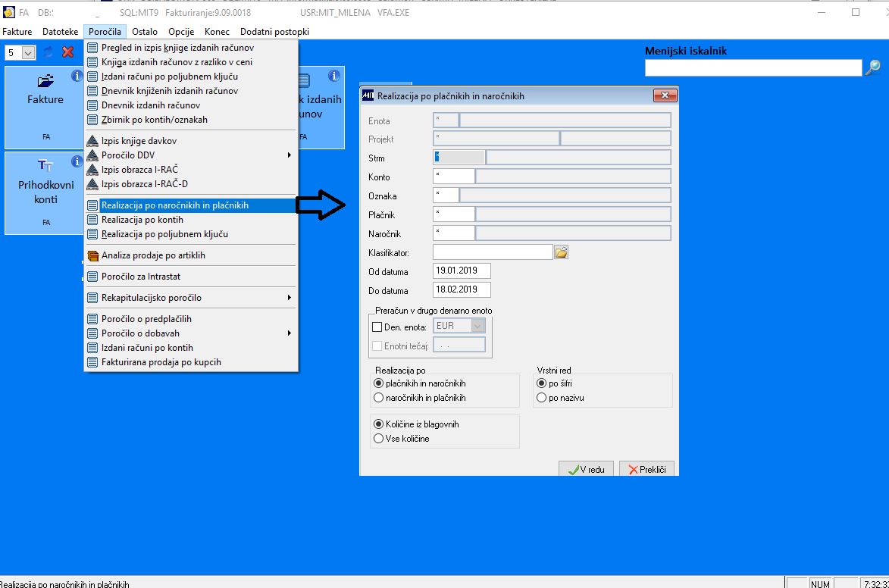Click the red X delete icon in toolbar
The width and height of the screenshot is (889, 588).
(68, 52)
